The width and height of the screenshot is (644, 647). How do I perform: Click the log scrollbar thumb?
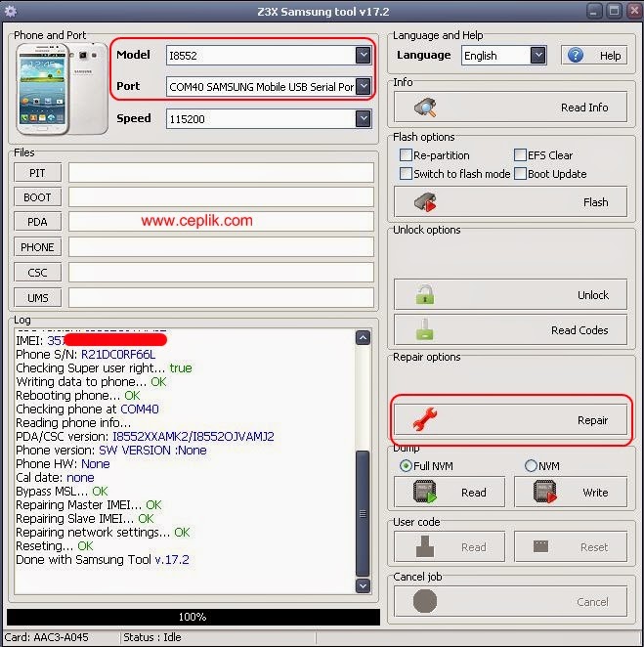coord(363,513)
